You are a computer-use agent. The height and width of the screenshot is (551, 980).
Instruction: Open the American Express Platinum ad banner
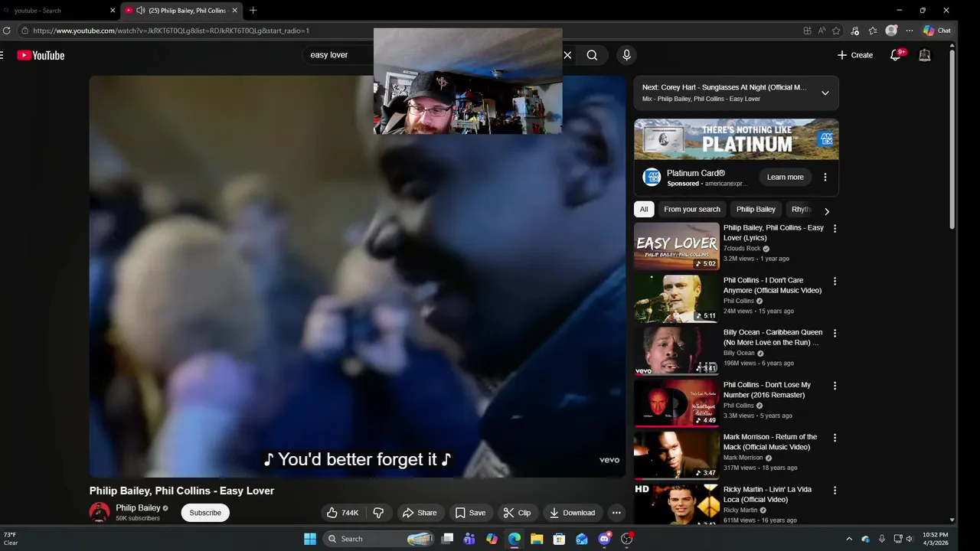(x=737, y=139)
